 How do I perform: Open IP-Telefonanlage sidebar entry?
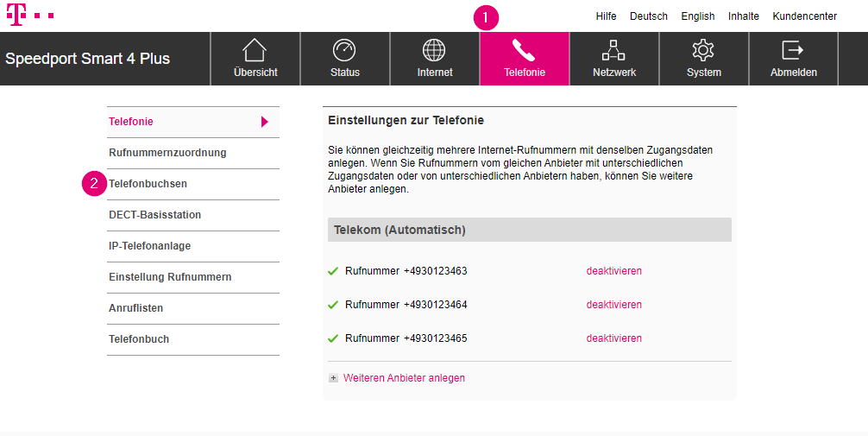click(x=193, y=246)
